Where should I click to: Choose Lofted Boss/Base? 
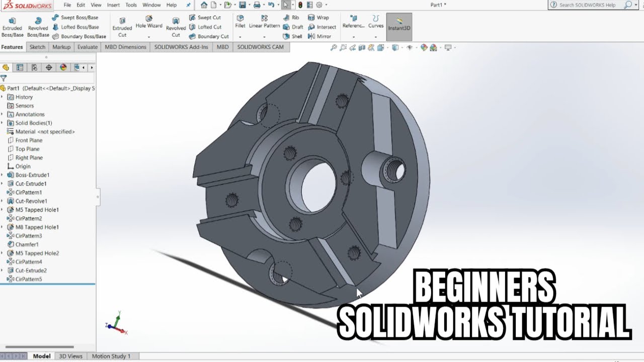[x=75, y=27]
